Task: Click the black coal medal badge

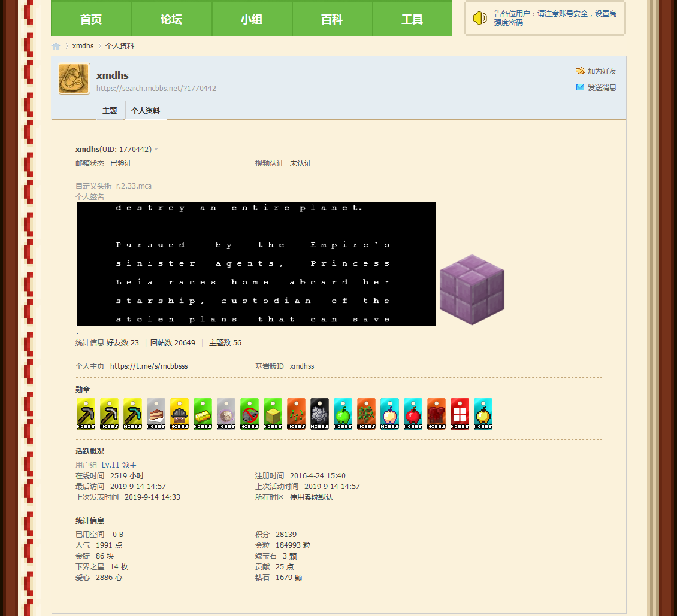Action: 319,414
